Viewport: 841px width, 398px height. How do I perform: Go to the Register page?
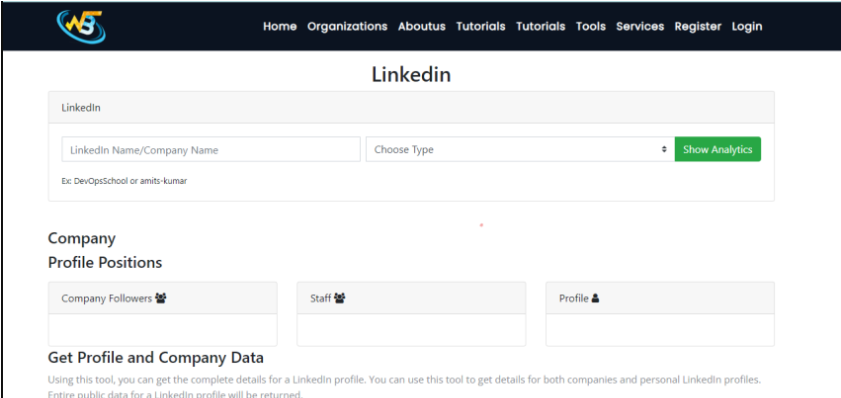coord(698,26)
